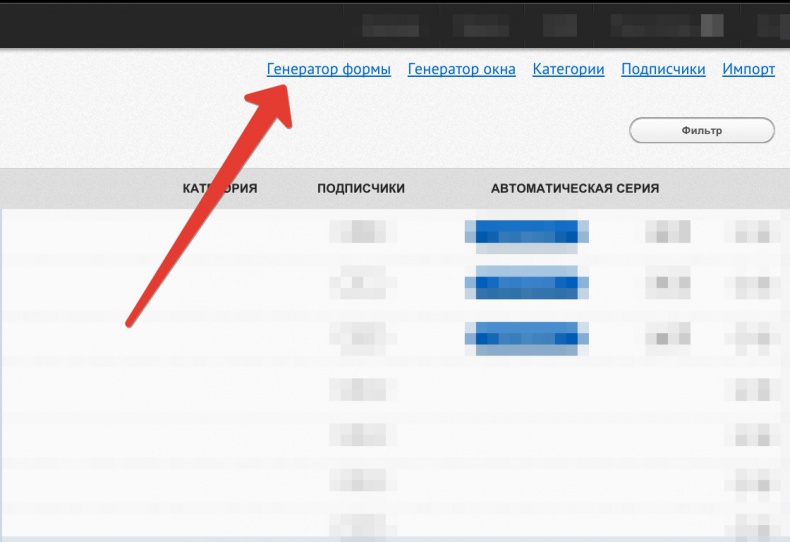790x542 pixels.
Task: Open the second row's blue automatic series link
Action: (x=526, y=285)
